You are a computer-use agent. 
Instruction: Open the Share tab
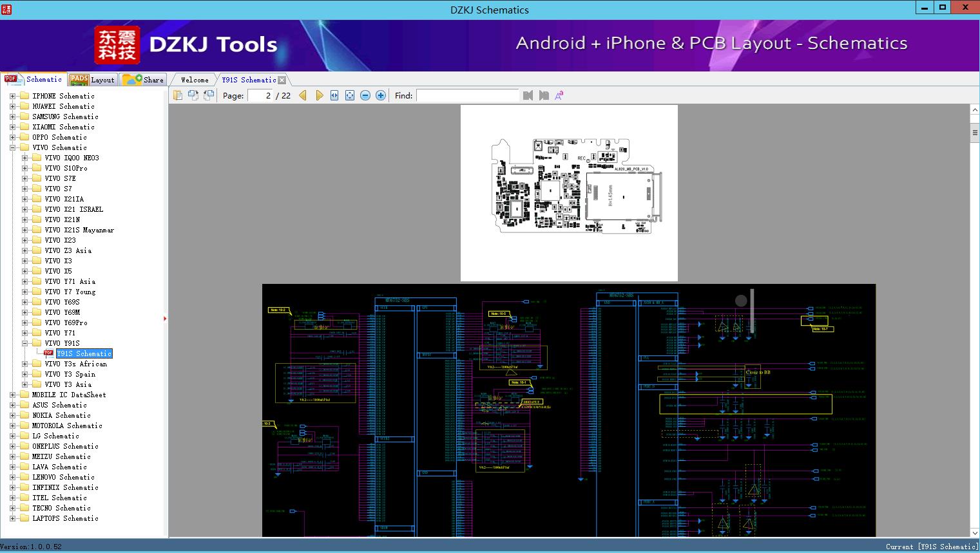(144, 80)
